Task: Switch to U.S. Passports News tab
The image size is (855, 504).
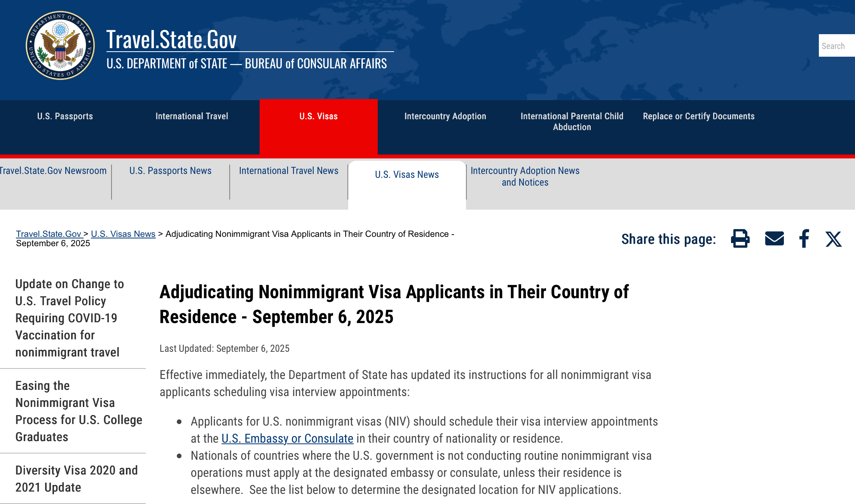Action: tap(170, 171)
